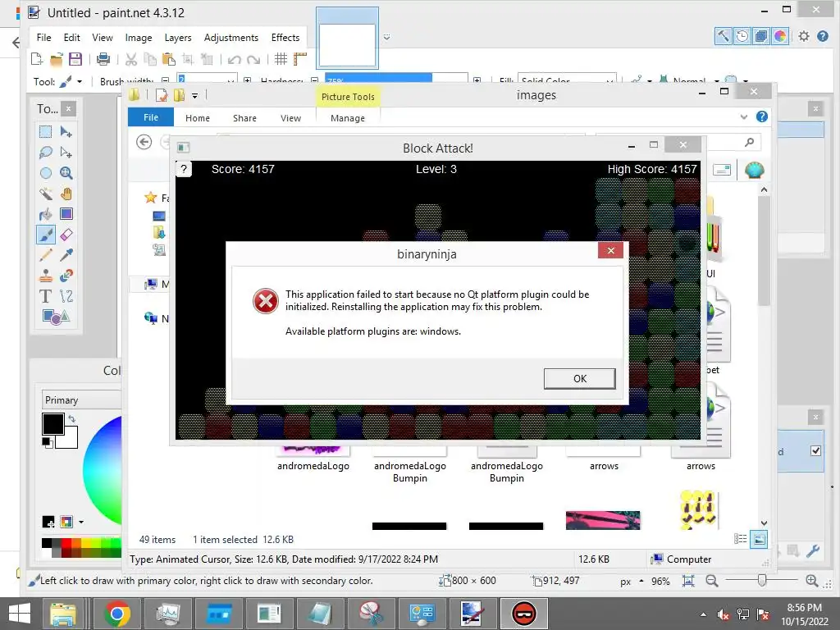Select the Text tool
This screenshot has height=630, width=840.
(46, 296)
